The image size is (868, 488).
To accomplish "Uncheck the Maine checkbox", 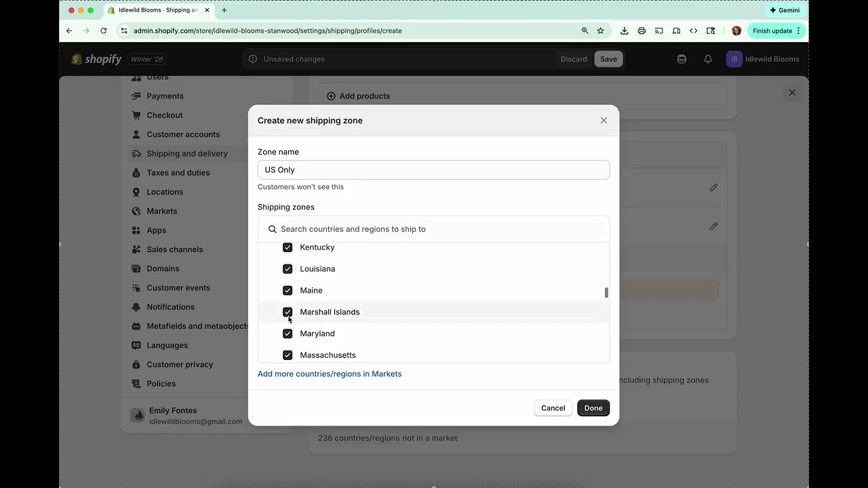I will click(x=288, y=291).
